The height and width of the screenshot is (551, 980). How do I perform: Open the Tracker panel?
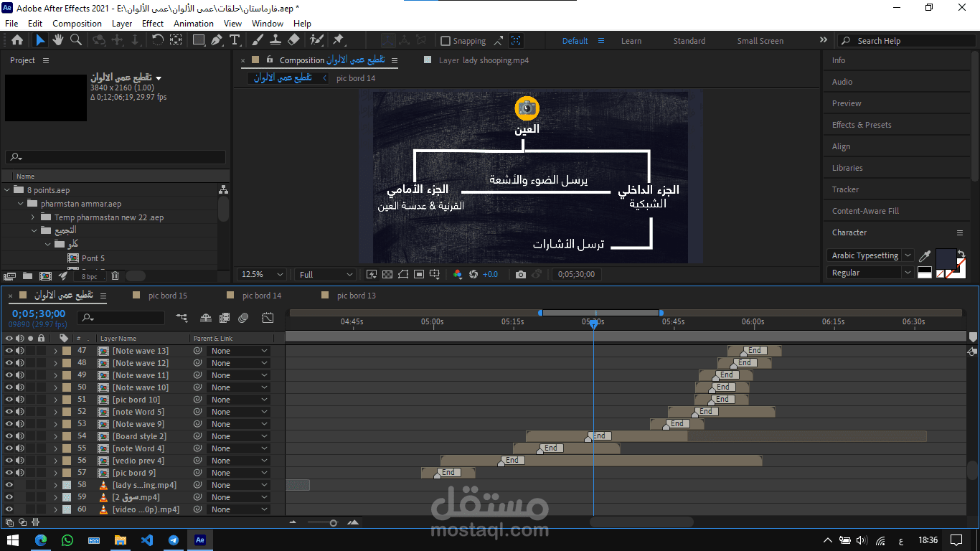tap(845, 189)
